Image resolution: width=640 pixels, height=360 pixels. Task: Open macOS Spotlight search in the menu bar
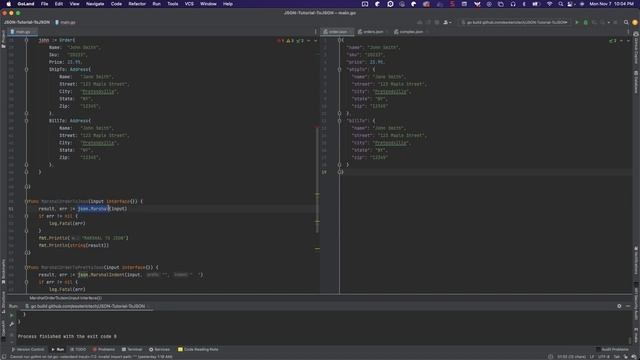pos(560,4)
